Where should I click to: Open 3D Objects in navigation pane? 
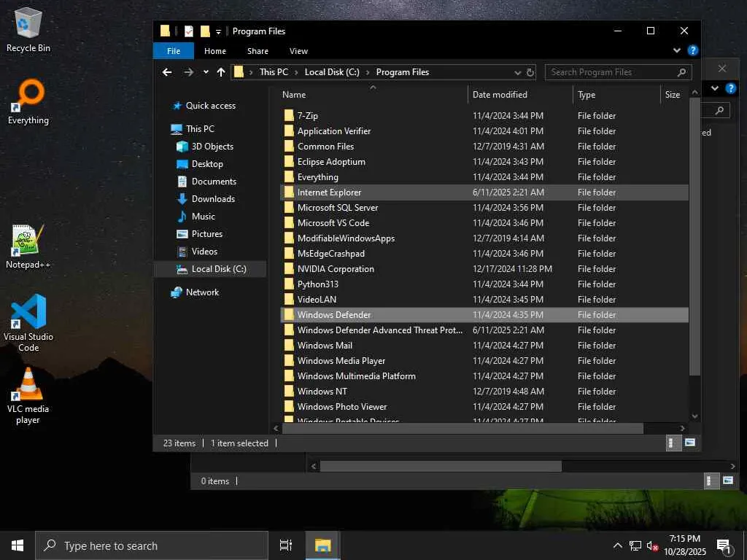(x=212, y=146)
